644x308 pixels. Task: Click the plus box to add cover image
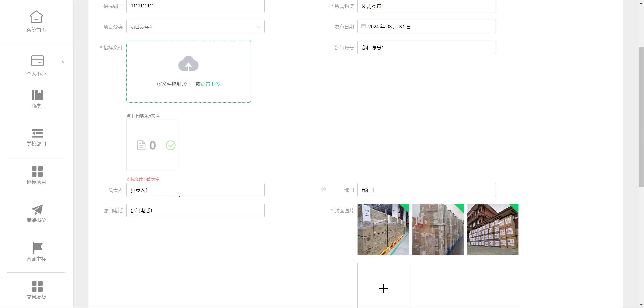point(383,288)
